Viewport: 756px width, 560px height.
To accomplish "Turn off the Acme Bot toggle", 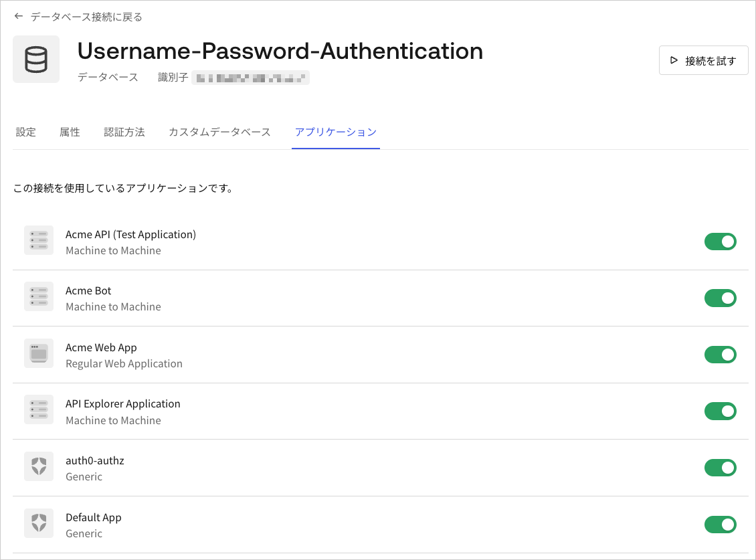I will 721,298.
